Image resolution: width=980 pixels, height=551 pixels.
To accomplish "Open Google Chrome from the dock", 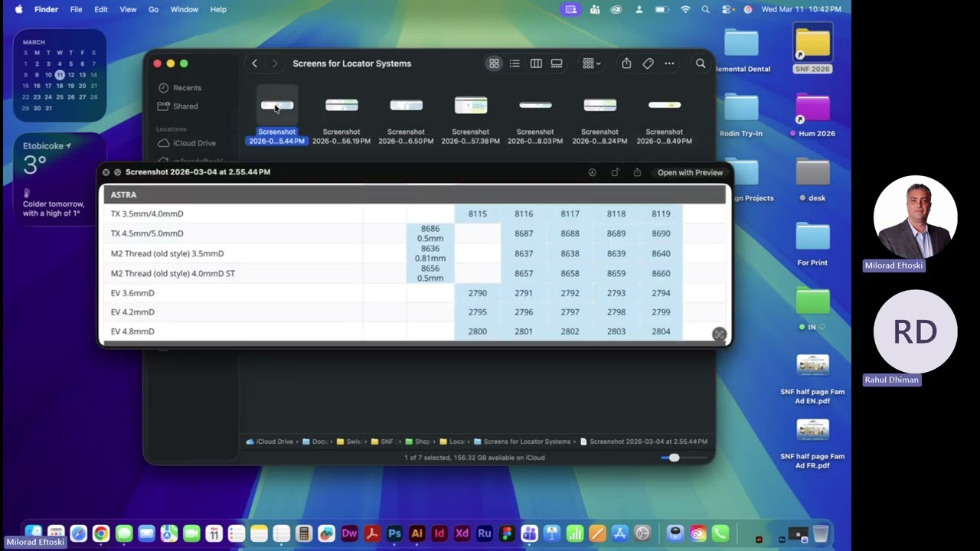I will [100, 533].
